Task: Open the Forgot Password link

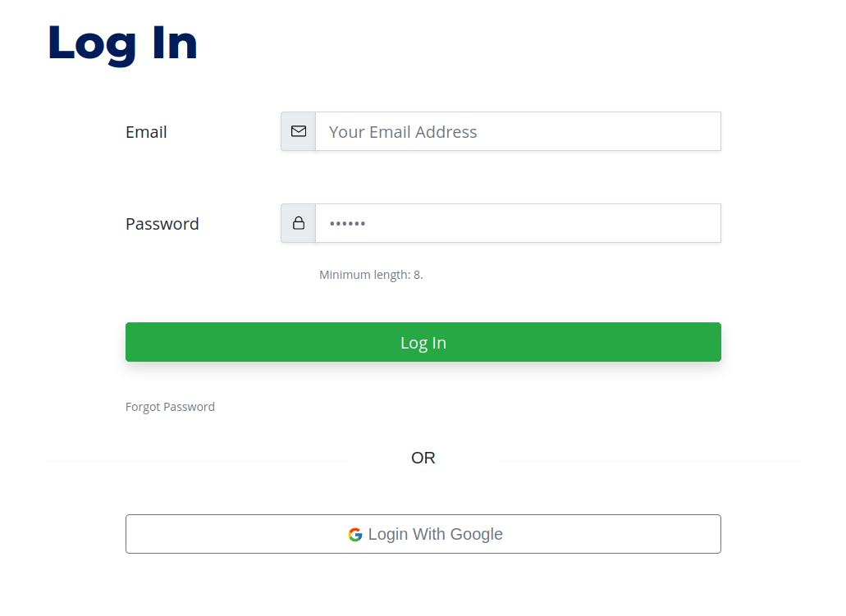Action: [170, 407]
